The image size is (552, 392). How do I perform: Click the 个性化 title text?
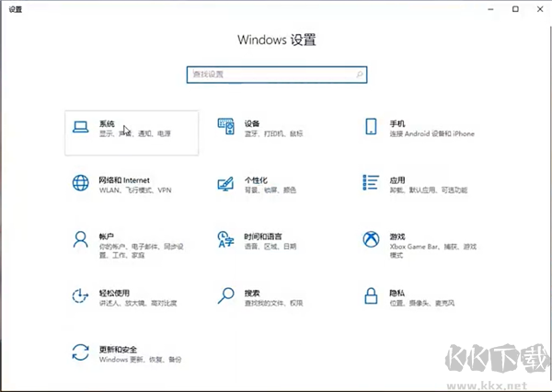click(x=256, y=180)
